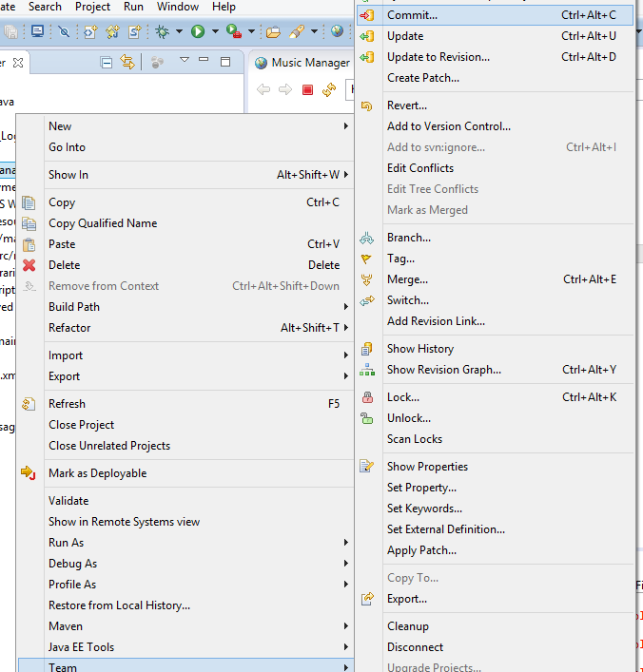Click the browser Refresh icon in Music Manager
This screenshot has height=672, width=643.
click(x=329, y=89)
